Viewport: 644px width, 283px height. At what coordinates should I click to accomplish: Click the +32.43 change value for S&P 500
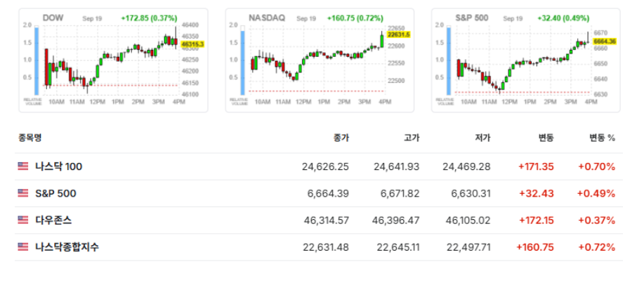tap(537, 193)
